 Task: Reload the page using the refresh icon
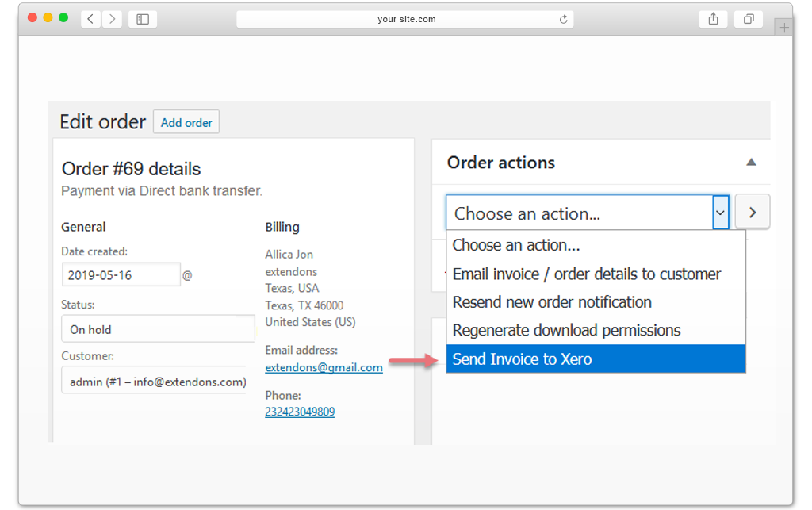point(564,19)
